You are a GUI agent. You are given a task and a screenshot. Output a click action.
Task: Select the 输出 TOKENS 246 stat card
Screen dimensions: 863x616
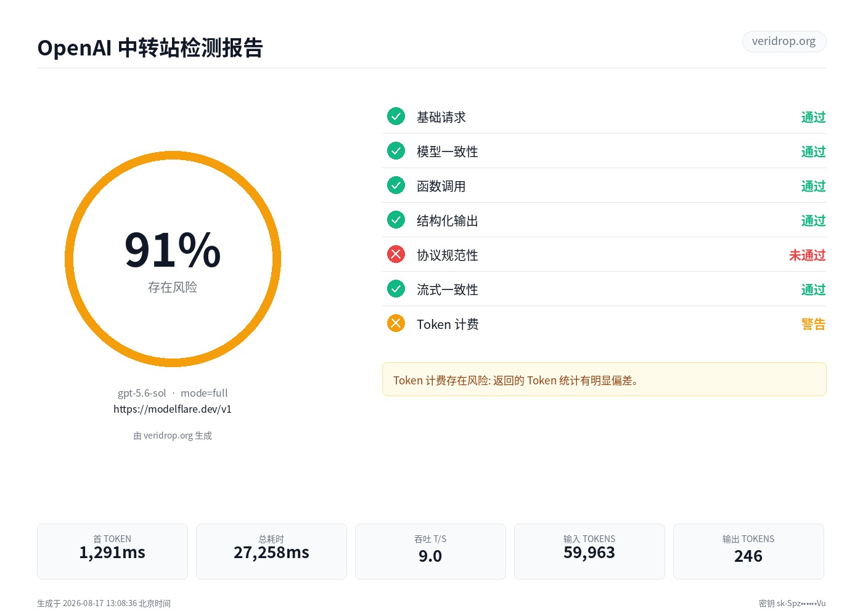(x=748, y=551)
